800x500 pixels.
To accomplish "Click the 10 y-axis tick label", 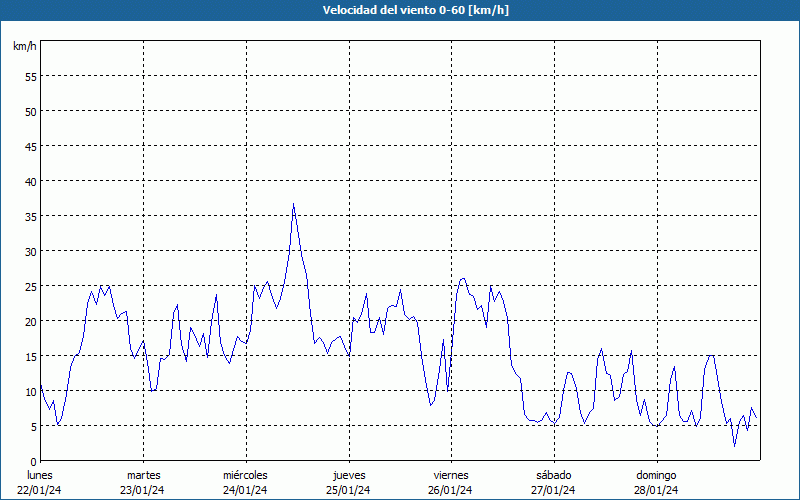I will [x=31, y=391].
